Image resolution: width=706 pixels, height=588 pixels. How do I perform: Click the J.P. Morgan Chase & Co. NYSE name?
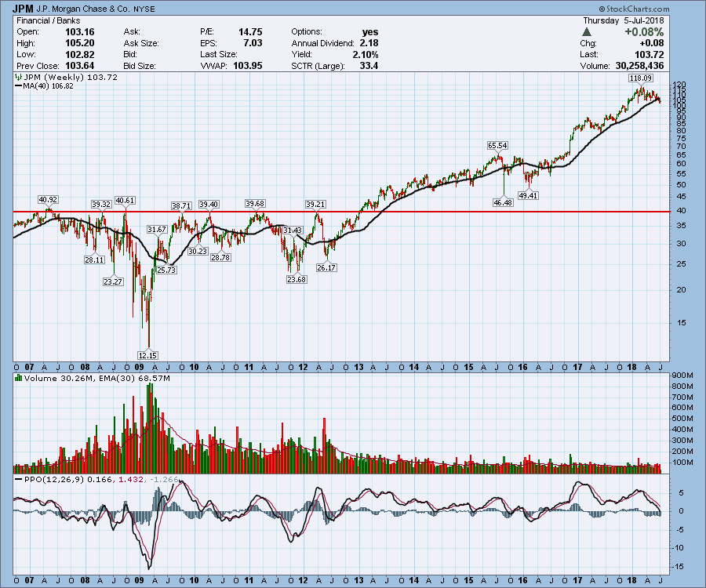click(96, 9)
